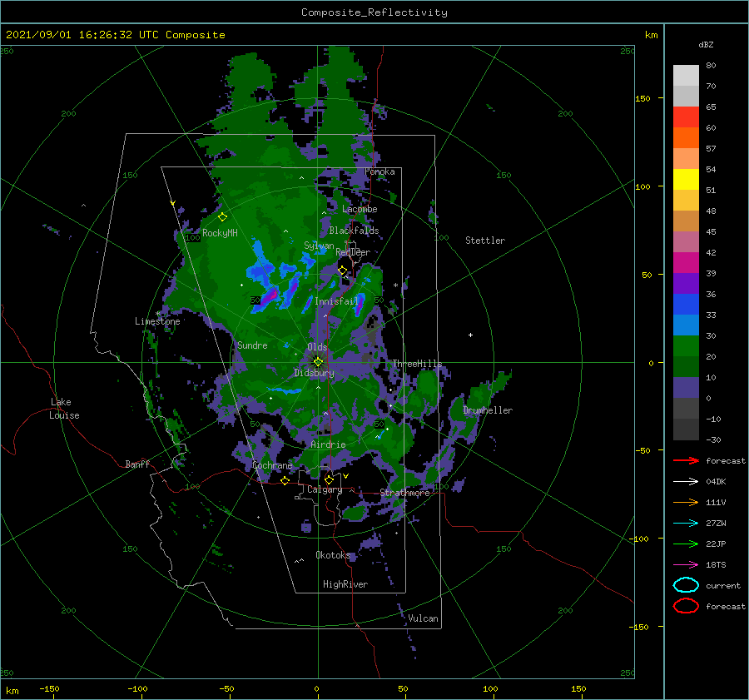
Task: Click the HighRiver label
Action: pyautogui.click(x=345, y=584)
